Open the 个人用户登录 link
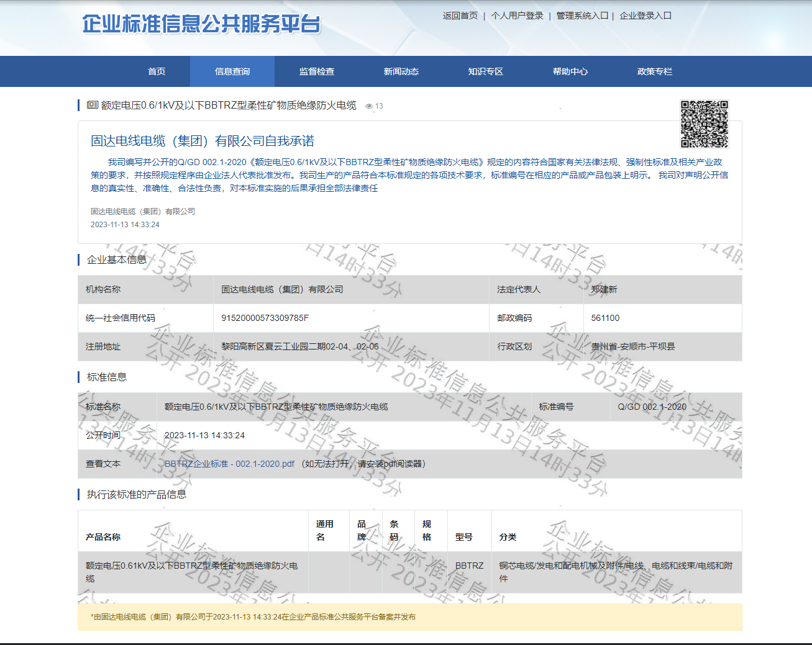Image resolution: width=812 pixels, height=645 pixels. point(517,16)
